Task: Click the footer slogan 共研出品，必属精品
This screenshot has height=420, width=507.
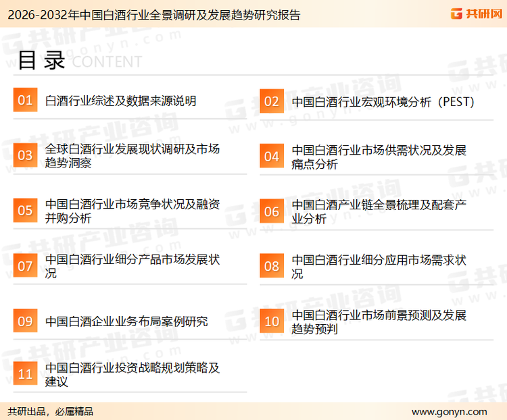Action: click(x=51, y=412)
